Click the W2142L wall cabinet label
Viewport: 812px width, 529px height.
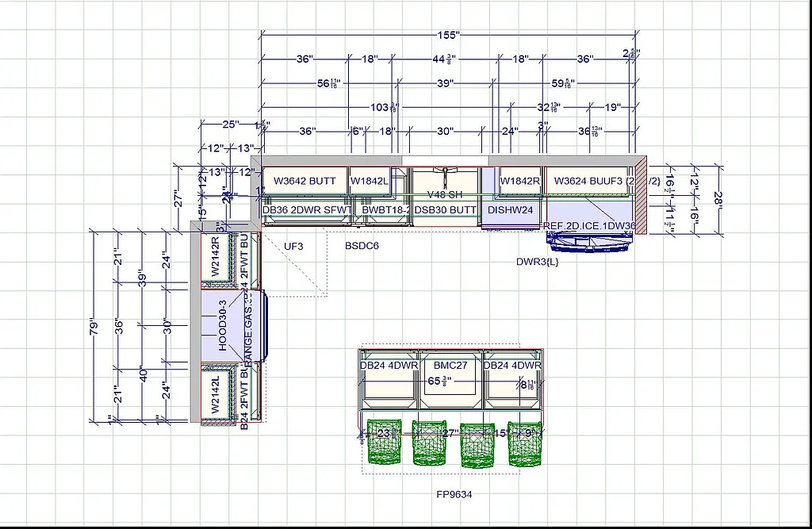coord(216,394)
